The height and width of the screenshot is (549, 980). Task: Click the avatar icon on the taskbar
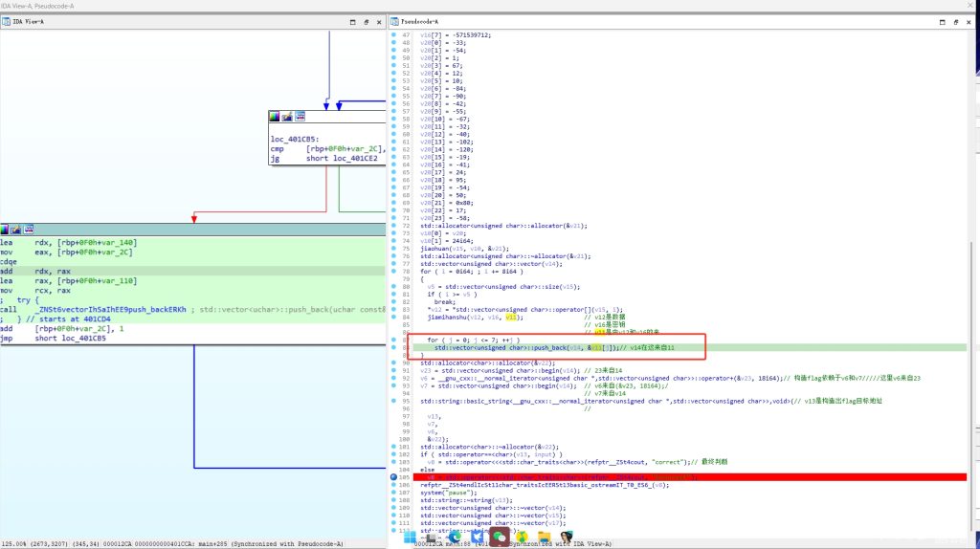point(567,538)
